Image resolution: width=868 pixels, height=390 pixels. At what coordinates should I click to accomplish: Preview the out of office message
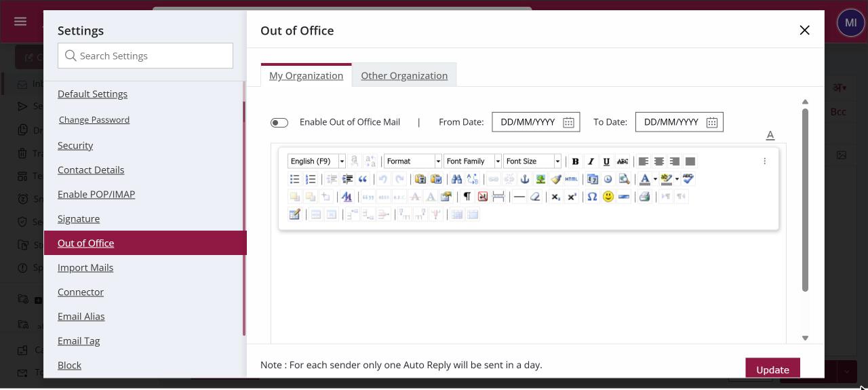(x=624, y=179)
